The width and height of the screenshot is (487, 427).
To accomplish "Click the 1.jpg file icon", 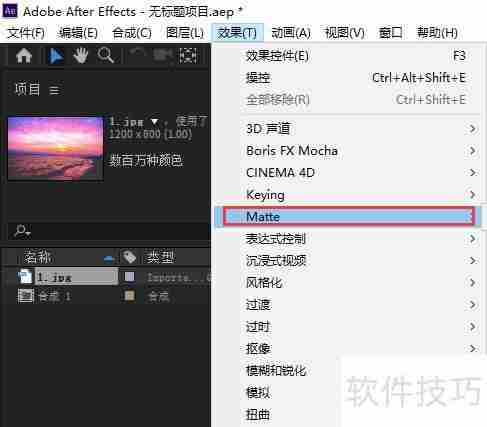I will point(25,277).
